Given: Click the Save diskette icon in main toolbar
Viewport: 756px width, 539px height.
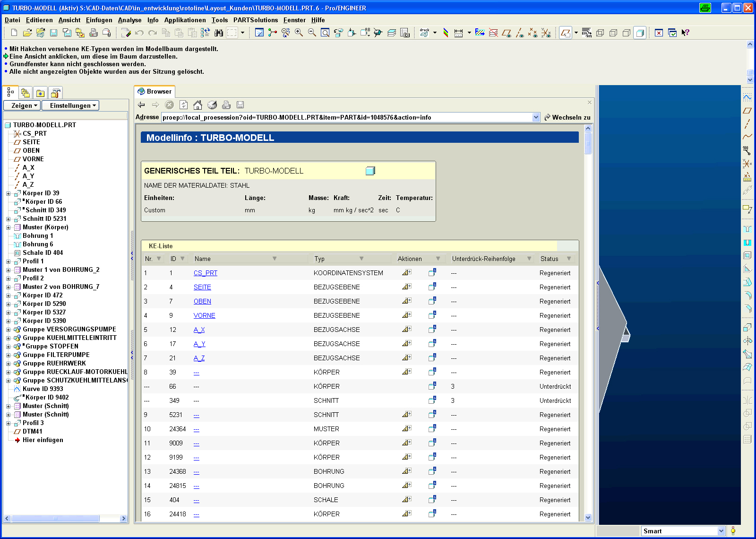Looking at the screenshot, I should pos(53,33).
